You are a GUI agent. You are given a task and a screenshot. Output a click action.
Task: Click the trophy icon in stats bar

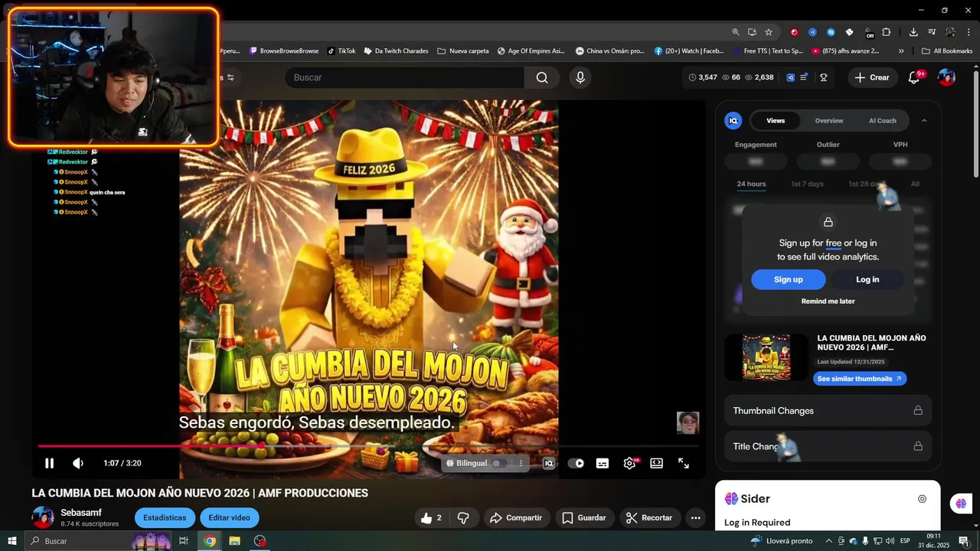pos(824,77)
